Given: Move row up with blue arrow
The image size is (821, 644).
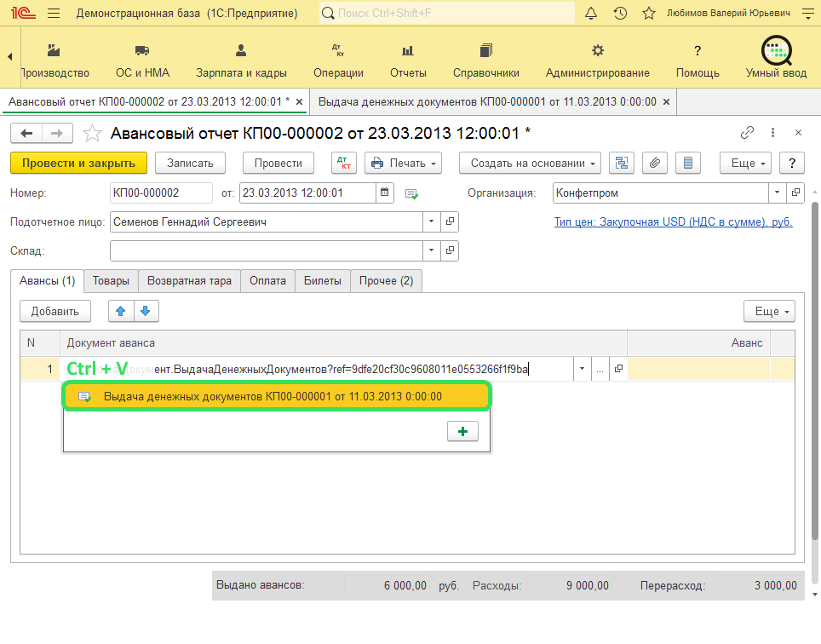Looking at the screenshot, I should pyautogui.click(x=121, y=311).
